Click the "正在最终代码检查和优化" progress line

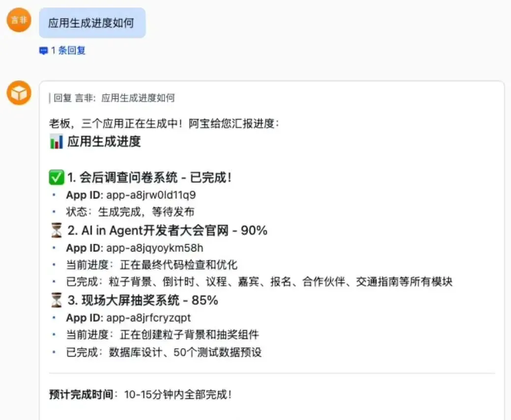pyautogui.click(x=179, y=265)
